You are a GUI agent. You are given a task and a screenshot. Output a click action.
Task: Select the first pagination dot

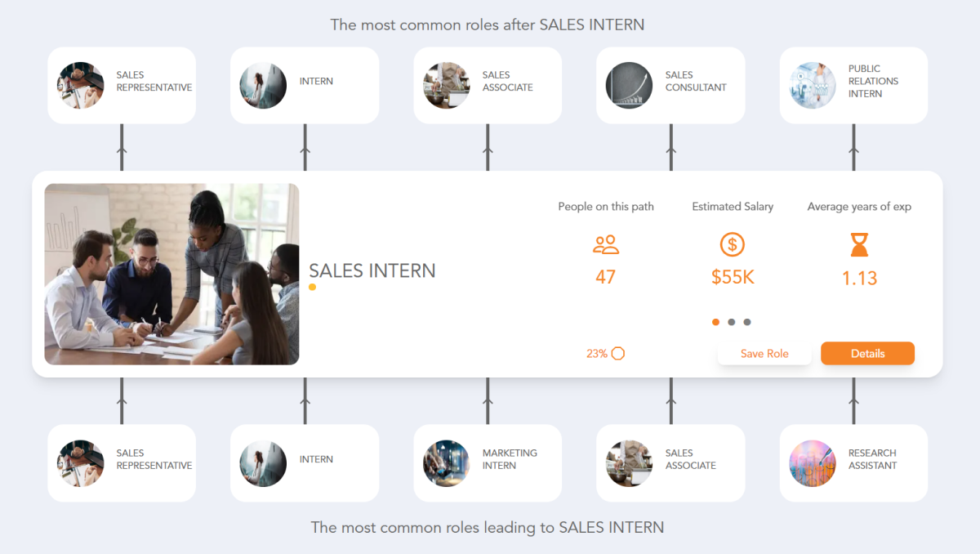click(715, 322)
